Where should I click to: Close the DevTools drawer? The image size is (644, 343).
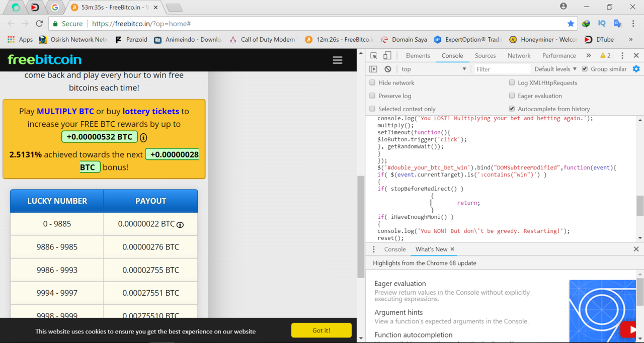click(x=636, y=249)
